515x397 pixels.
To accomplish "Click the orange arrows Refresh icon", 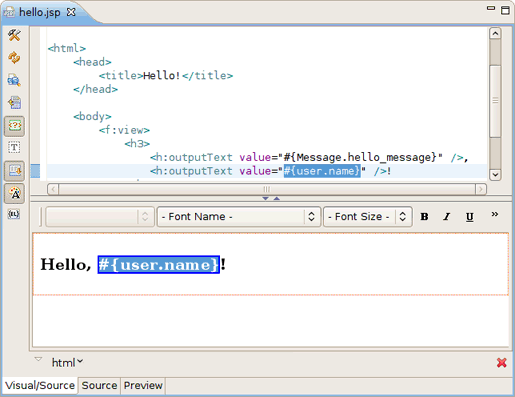I will [x=14, y=58].
